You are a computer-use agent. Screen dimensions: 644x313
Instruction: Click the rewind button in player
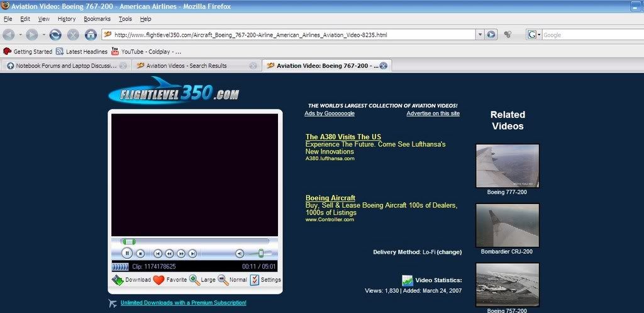point(169,254)
